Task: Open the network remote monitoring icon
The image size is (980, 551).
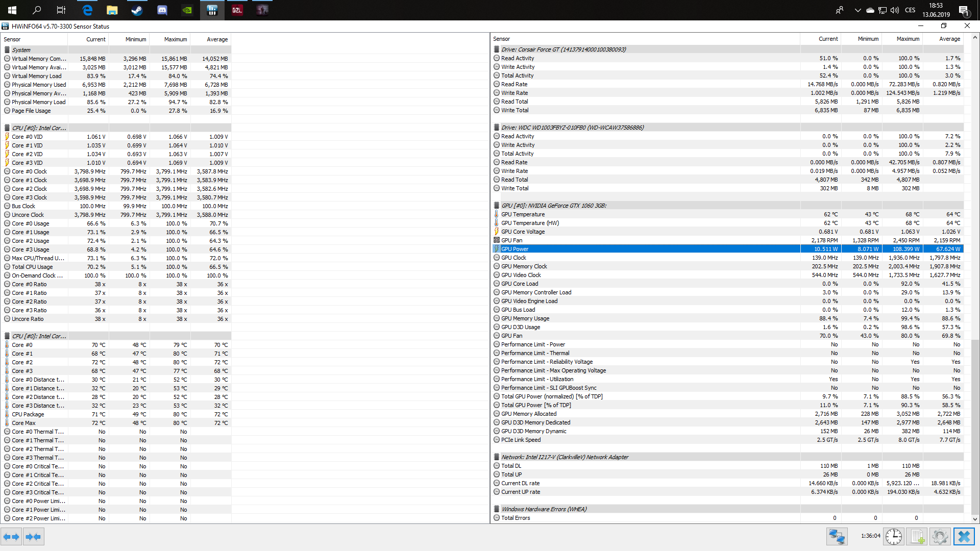Action: click(837, 537)
